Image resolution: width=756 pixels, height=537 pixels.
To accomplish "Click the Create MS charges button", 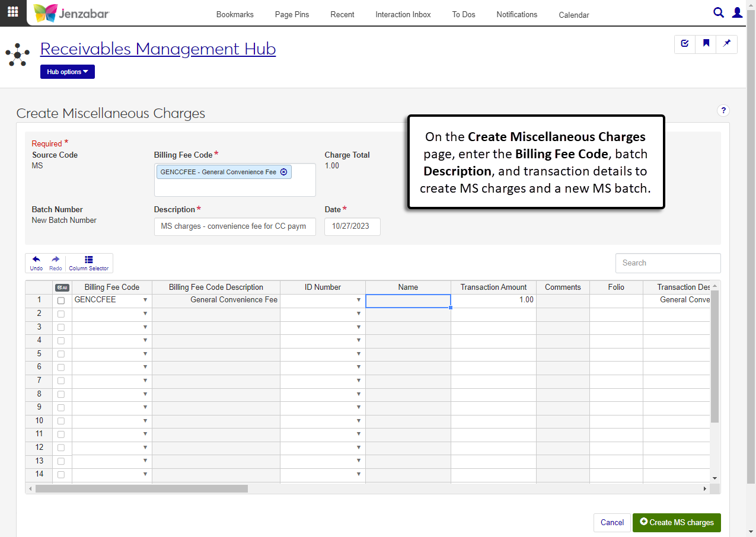I will pyautogui.click(x=677, y=522).
